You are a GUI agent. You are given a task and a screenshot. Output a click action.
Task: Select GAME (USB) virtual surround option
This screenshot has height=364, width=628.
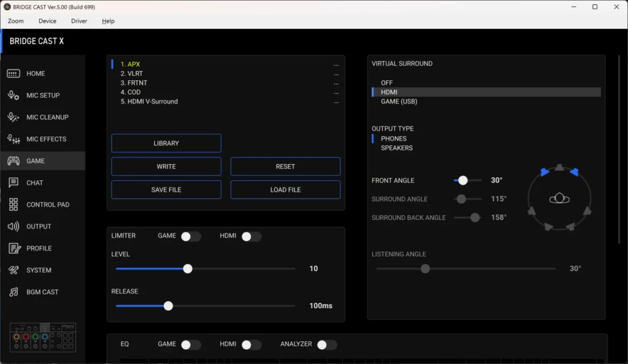(x=399, y=102)
